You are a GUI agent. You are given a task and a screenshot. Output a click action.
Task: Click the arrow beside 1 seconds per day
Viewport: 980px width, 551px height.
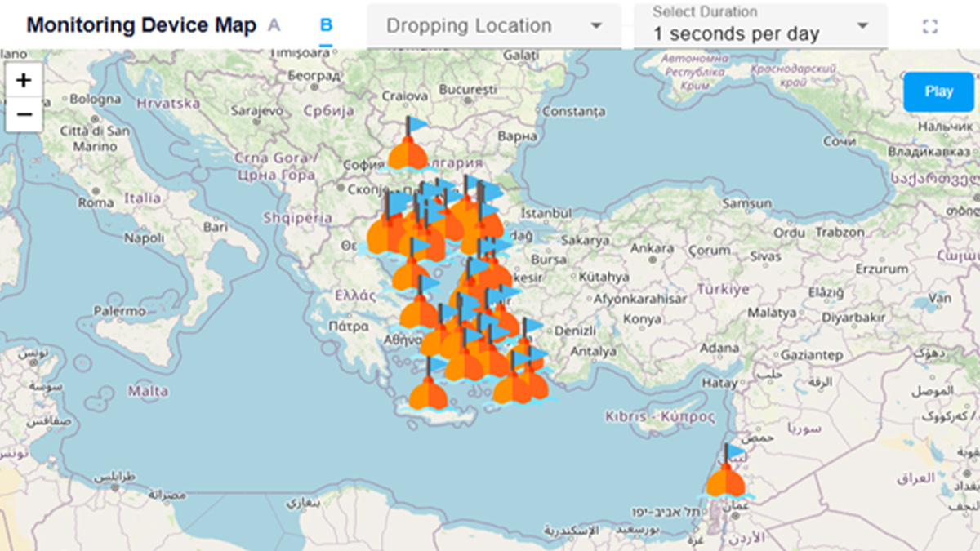click(x=863, y=26)
